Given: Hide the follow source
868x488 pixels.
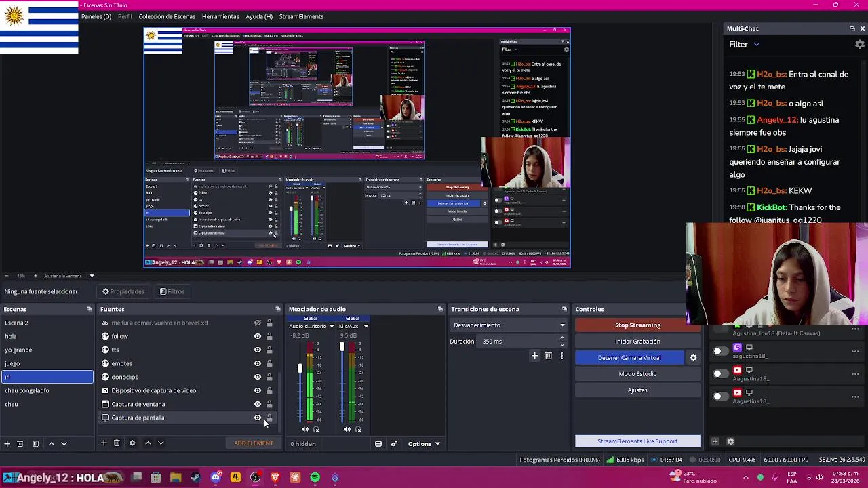Looking at the screenshot, I should coord(258,336).
